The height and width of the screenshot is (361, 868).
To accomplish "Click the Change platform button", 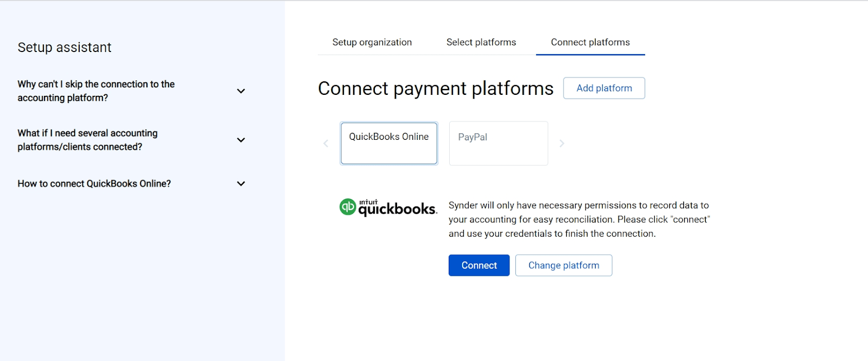I will pyautogui.click(x=563, y=265).
